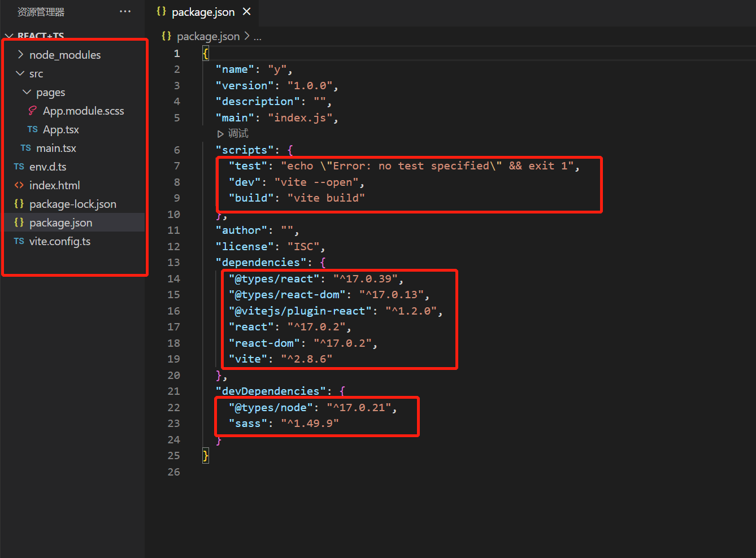Click the JSON icon on the editor tab
The width and height of the screenshot is (756, 558).
pyautogui.click(x=161, y=11)
